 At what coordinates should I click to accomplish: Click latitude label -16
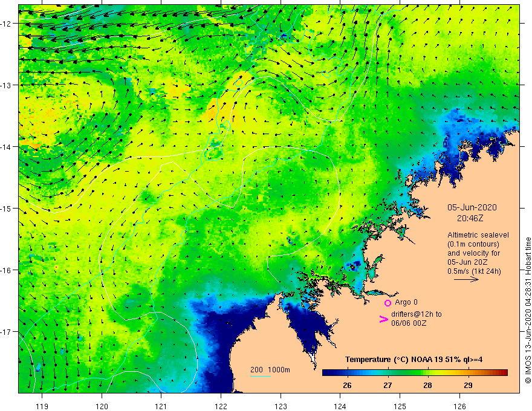pyautogui.click(x=7, y=270)
